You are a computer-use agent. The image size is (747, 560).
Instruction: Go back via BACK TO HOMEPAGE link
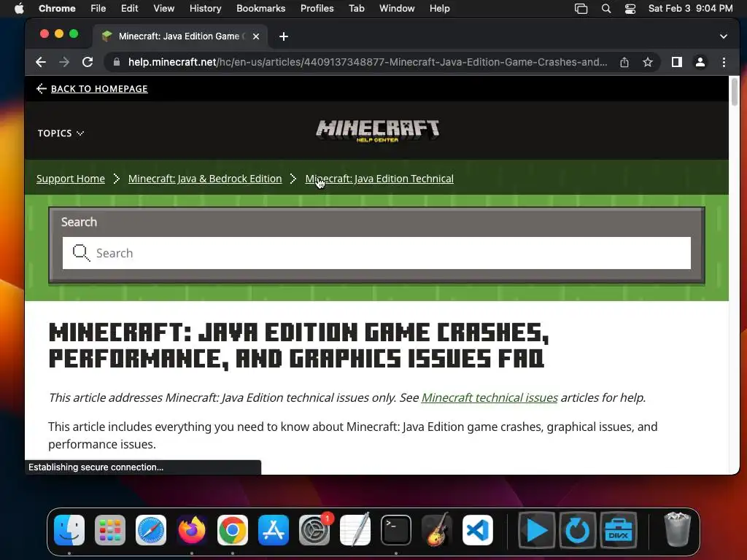(99, 88)
